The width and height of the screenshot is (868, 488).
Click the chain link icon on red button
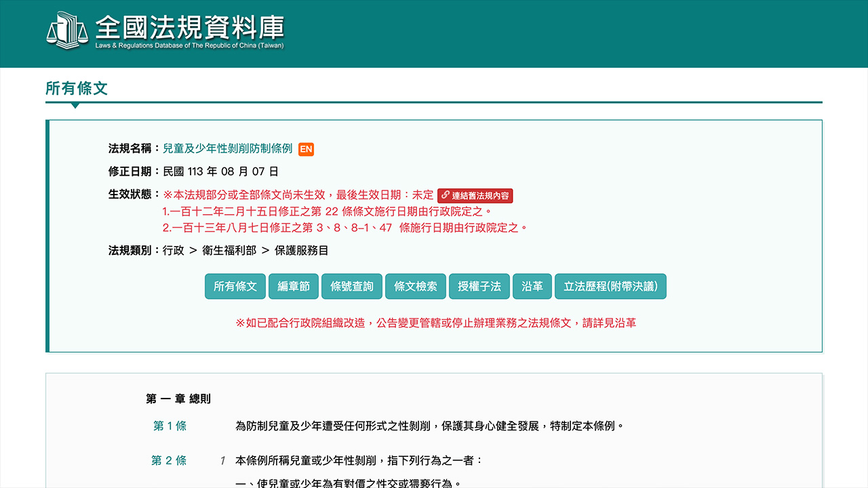pos(445,196)
